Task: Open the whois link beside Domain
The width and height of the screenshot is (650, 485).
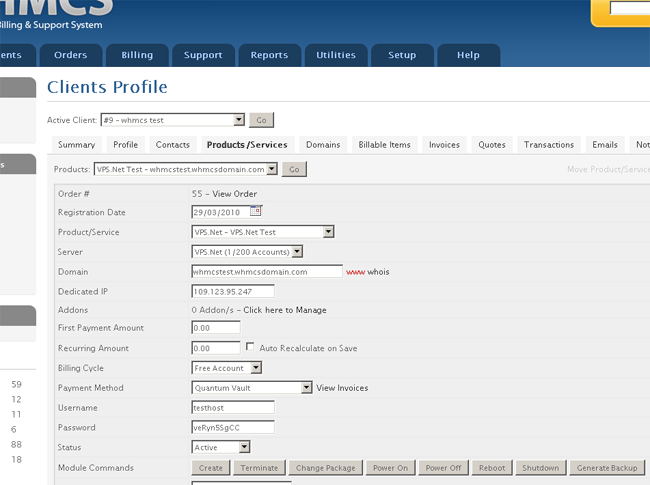Action: click(378, 272)
